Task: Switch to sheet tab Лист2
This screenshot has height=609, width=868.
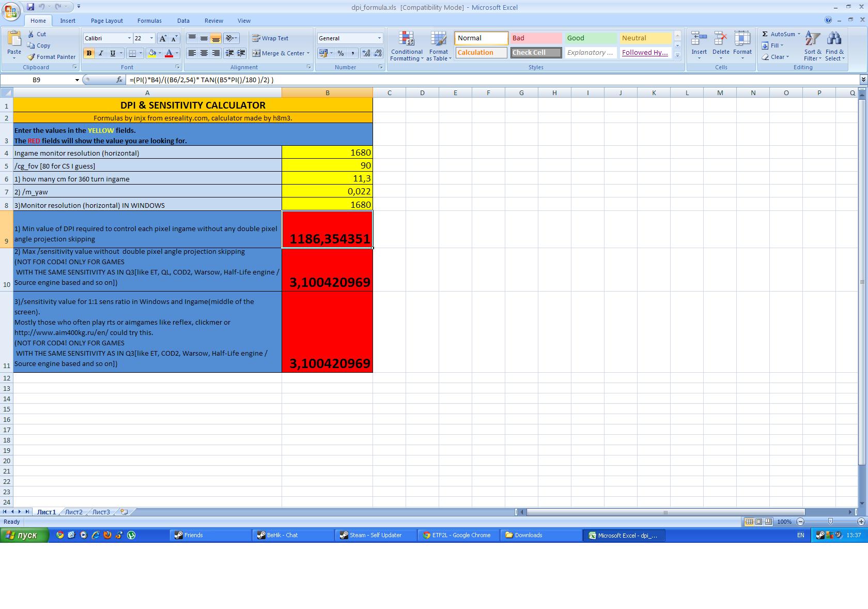Action: coord(73,512)
